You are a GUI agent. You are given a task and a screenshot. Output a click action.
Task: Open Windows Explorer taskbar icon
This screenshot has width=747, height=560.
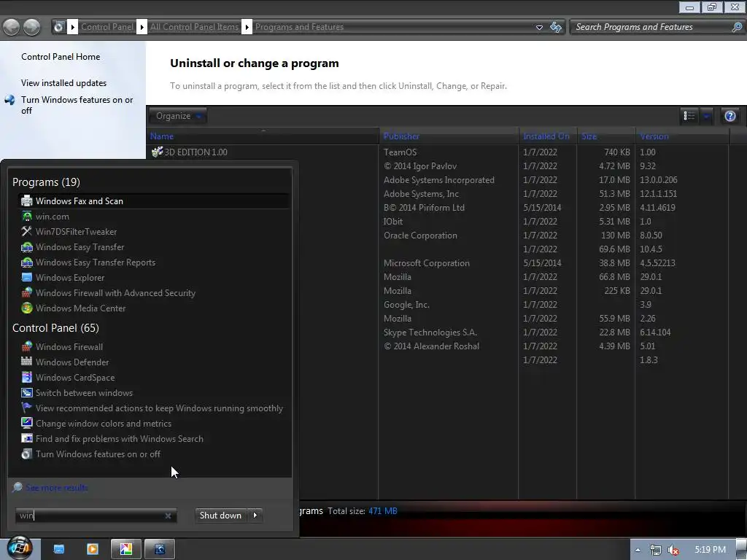59,549
